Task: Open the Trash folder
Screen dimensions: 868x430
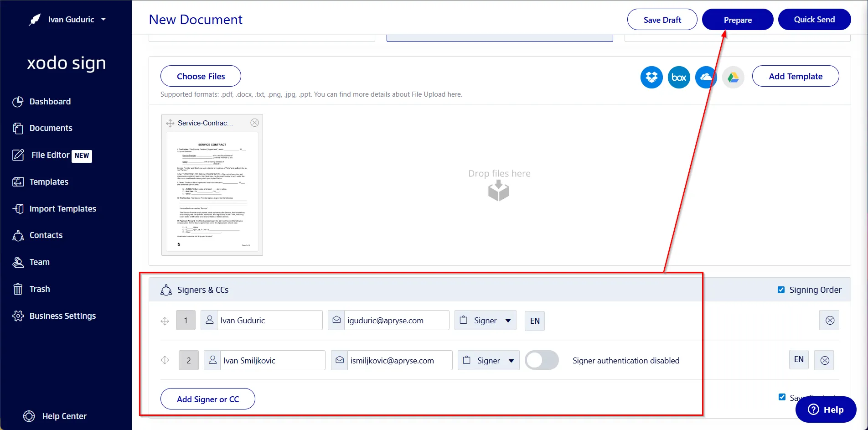Action: 40,289
